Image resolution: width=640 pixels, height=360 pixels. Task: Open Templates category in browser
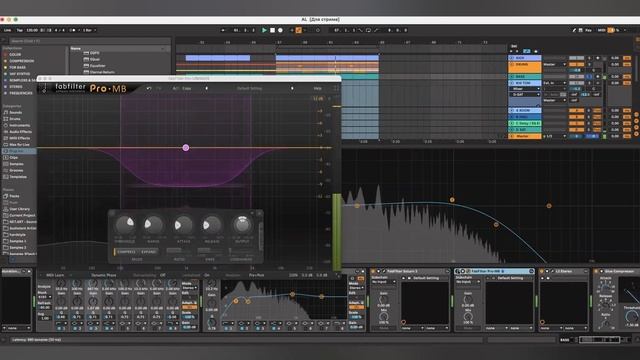coord(18,177)
